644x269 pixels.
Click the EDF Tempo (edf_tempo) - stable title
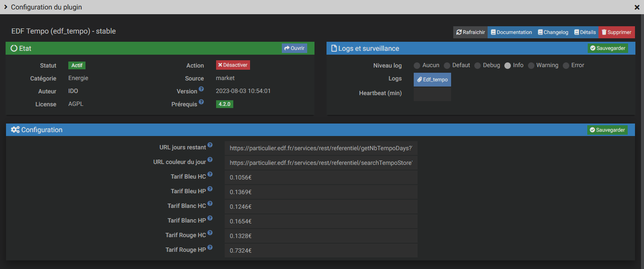tap(64, 31)
